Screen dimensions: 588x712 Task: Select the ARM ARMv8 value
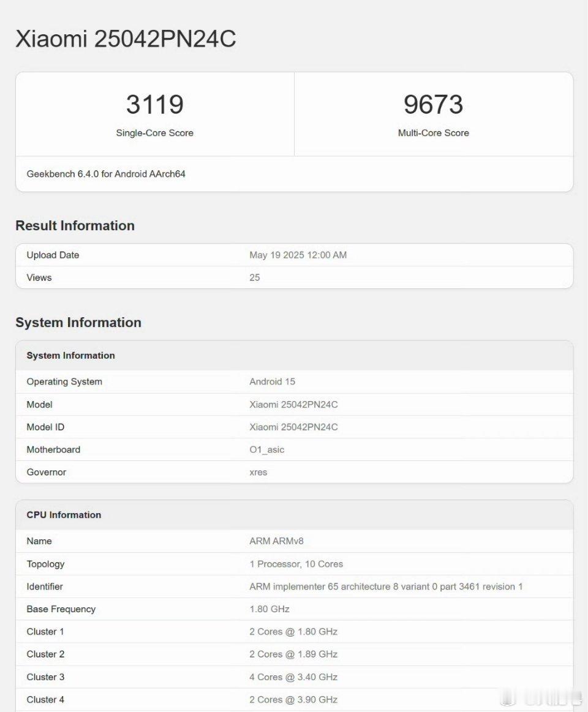pos(276,541)
